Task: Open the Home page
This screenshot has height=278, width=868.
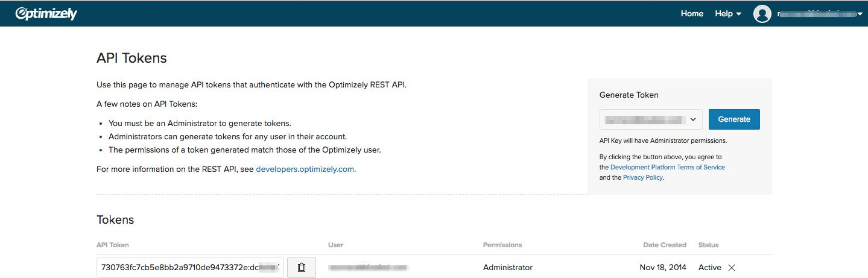Action: (692, 14)
